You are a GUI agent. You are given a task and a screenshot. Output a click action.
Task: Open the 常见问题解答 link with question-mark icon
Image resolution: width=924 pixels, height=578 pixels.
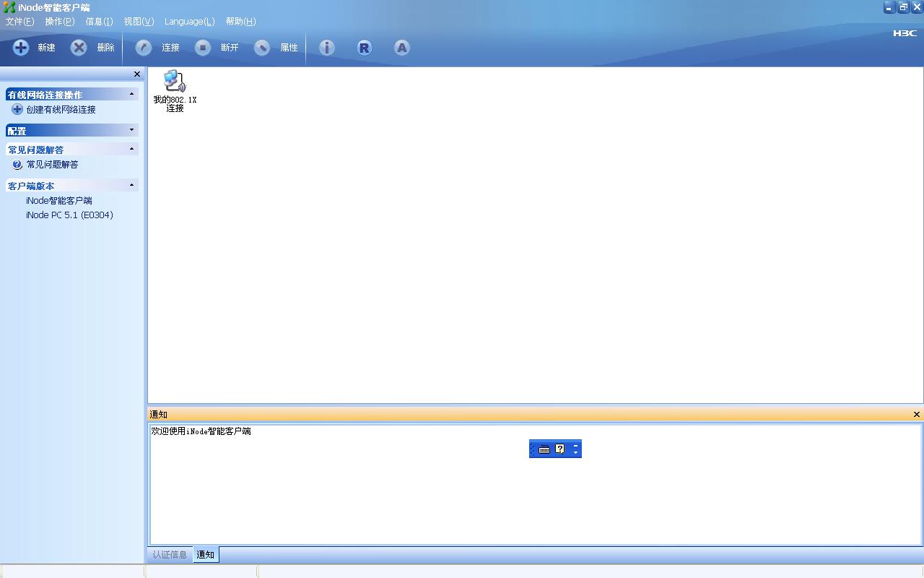45,165
